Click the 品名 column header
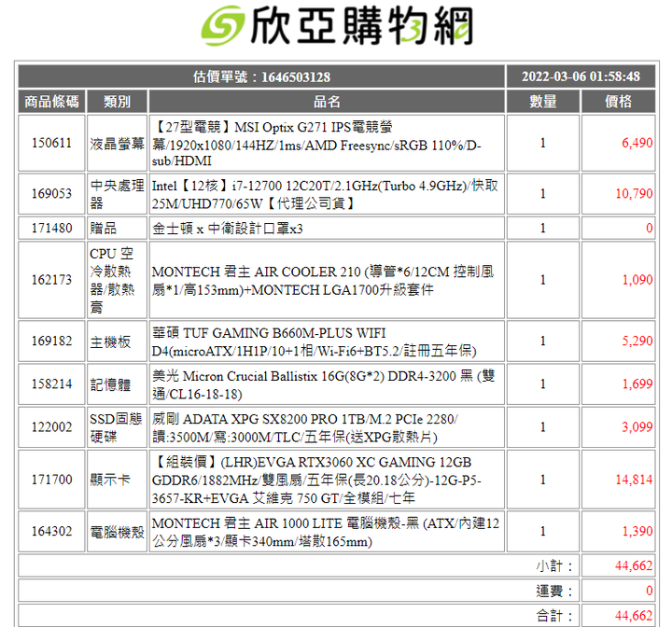Image resolution: width=672 pixels, height=627 pixels. (x=327, y=102)
